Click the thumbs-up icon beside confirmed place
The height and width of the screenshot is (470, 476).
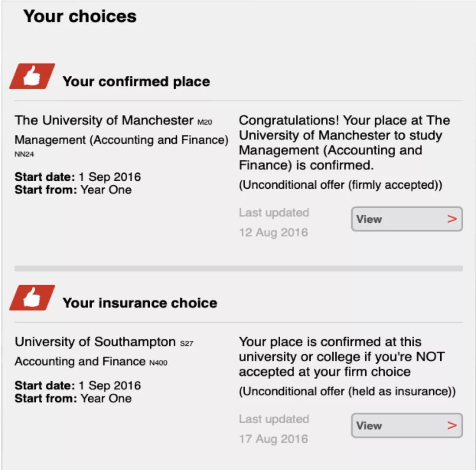point(32,76)
